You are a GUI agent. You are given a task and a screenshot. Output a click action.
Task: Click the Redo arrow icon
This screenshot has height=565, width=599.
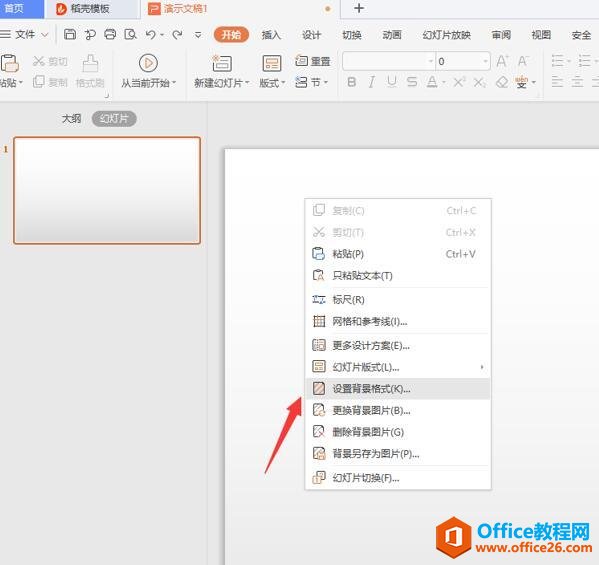(177, 35)
